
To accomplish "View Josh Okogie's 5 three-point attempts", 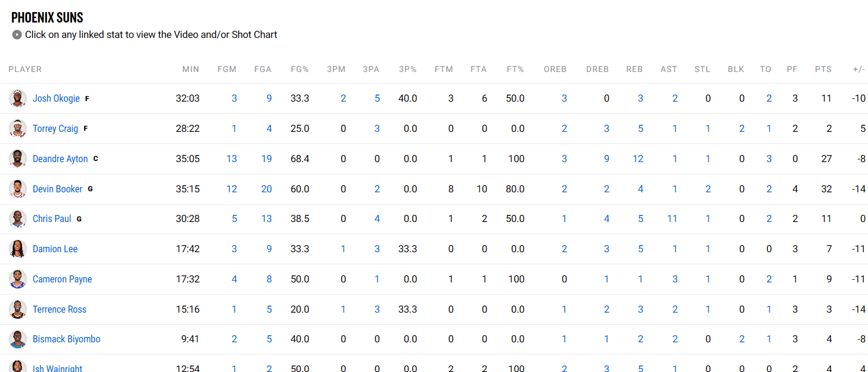I will click(377, 98).
